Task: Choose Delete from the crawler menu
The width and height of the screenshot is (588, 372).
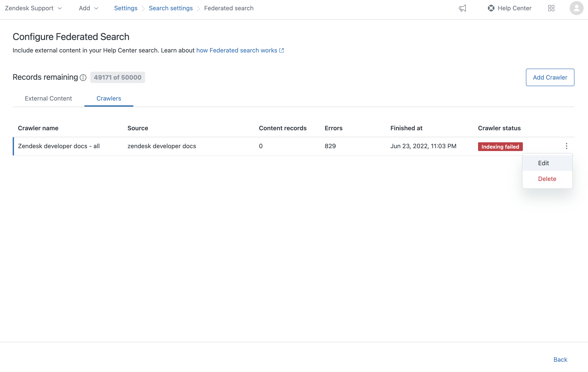Action: 547,179
